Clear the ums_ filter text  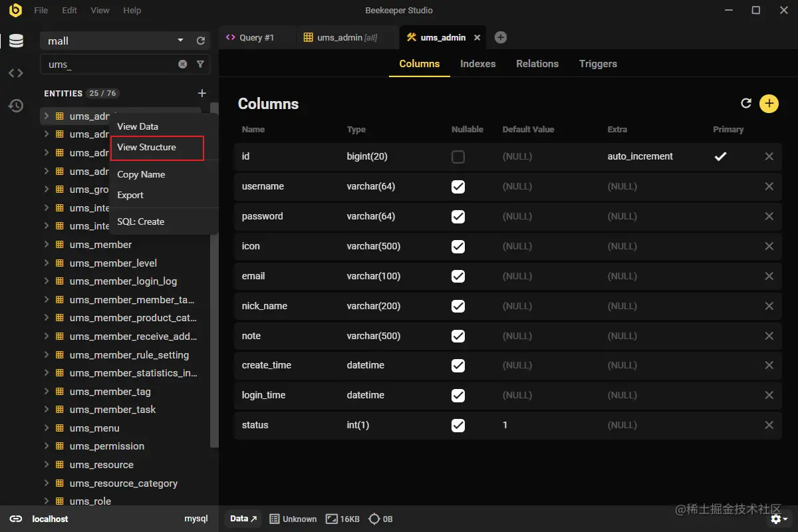183,65
